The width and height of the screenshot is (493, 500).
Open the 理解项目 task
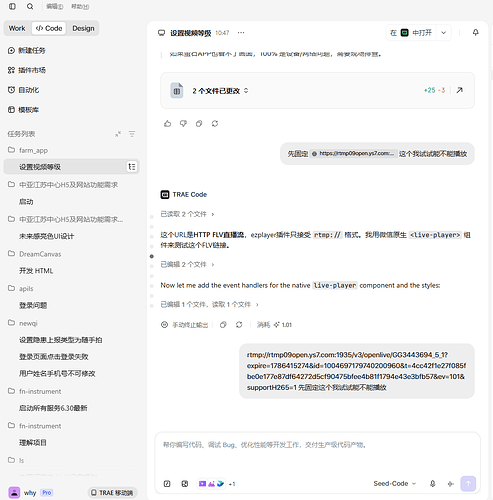[33, 443]
